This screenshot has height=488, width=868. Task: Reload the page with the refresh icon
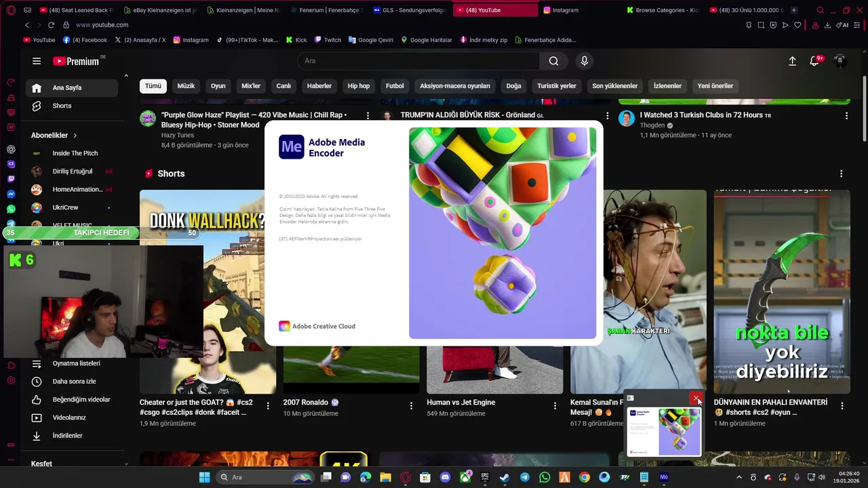point(51,25)
